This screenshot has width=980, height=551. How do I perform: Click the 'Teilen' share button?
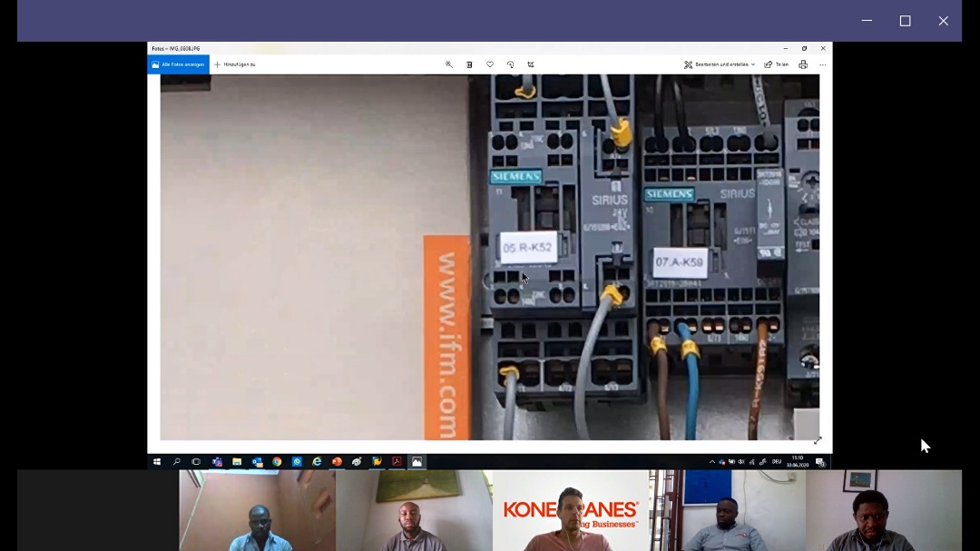(776, 64)
